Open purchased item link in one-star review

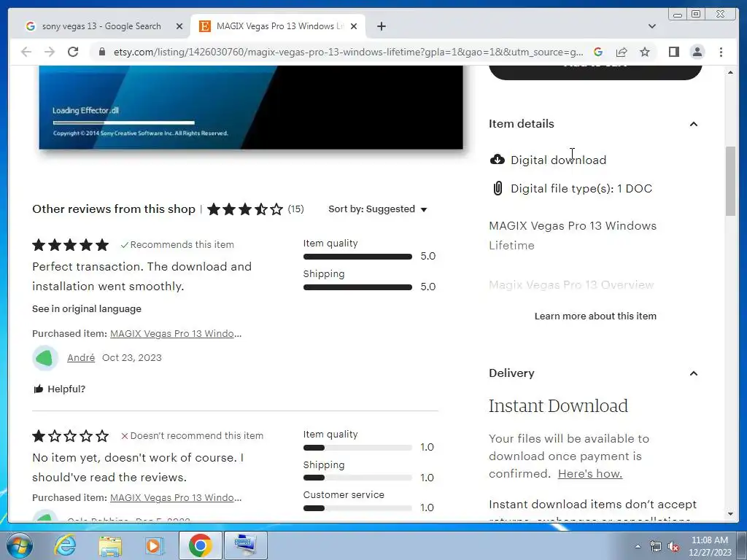coord(176,497)
